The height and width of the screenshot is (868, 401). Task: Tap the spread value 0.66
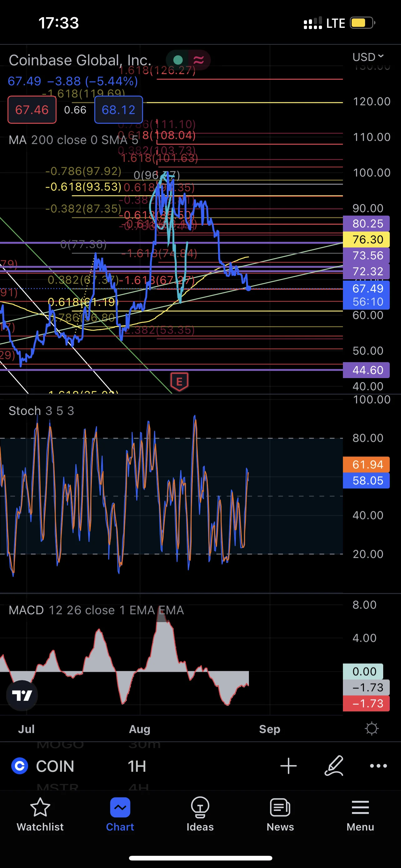75,110
